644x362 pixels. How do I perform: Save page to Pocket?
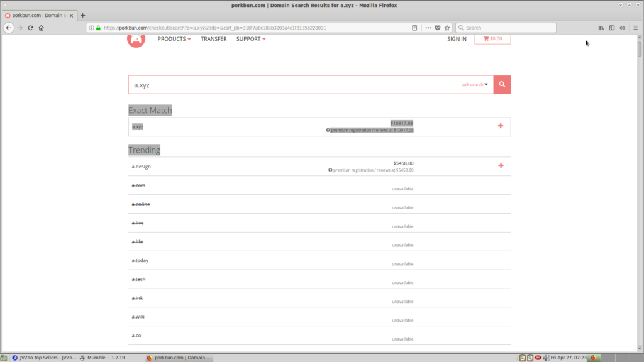point(438,28)
